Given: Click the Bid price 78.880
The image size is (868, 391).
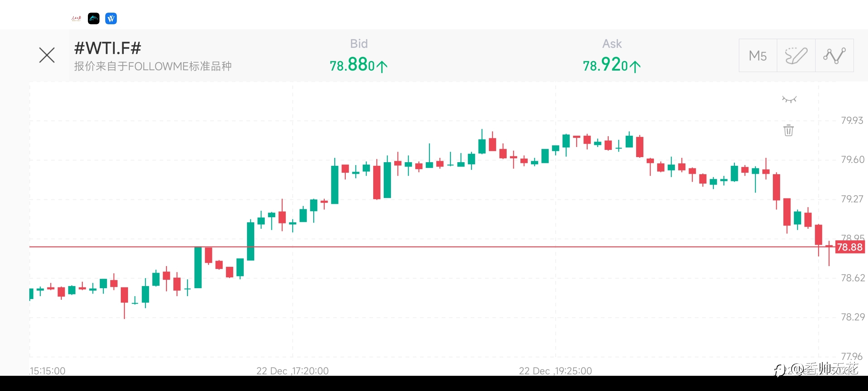Looking at the screenshot, I should (358, 65).
